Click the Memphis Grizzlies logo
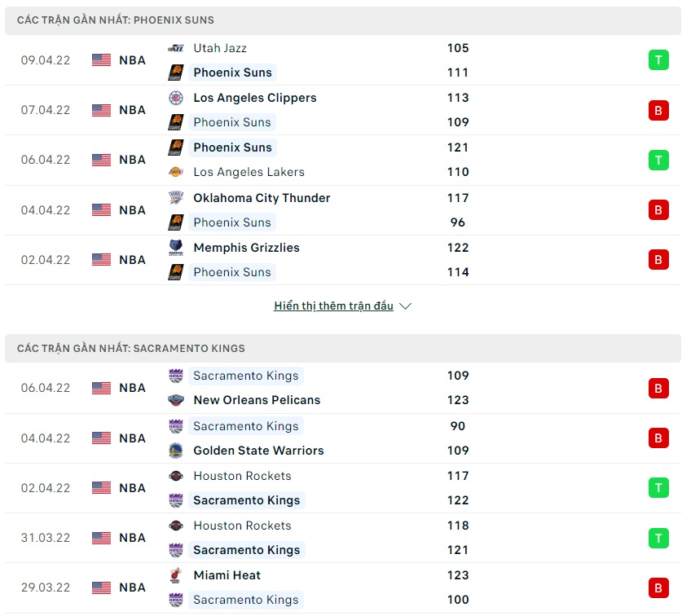This screenshot has height=616, width=682. pos(176,248)
